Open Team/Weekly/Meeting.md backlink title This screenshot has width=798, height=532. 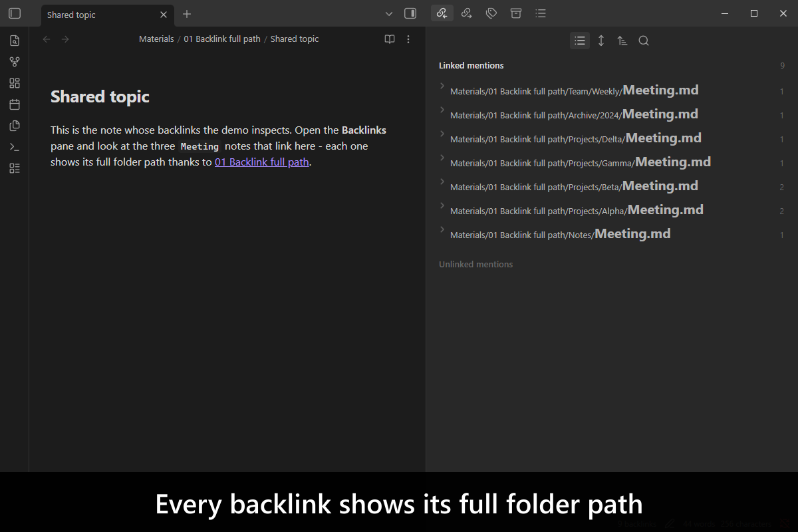(x=575, y=90)
